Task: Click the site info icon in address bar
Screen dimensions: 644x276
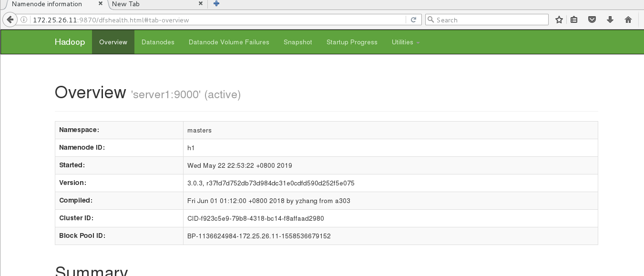Action: click(24, 20)
